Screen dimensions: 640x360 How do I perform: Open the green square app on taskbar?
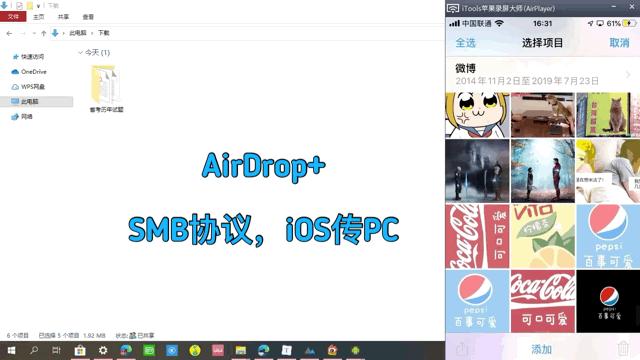coord(149,350)
